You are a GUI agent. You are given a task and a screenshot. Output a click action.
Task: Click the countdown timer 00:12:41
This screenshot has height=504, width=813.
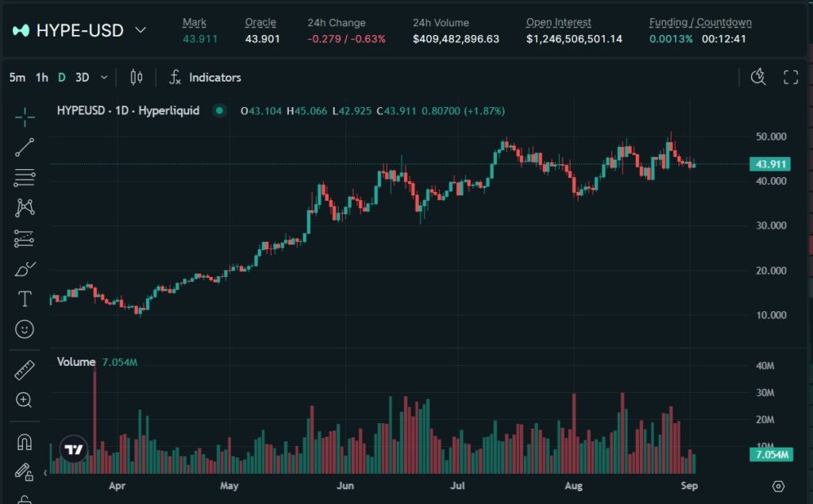point(724,39)
